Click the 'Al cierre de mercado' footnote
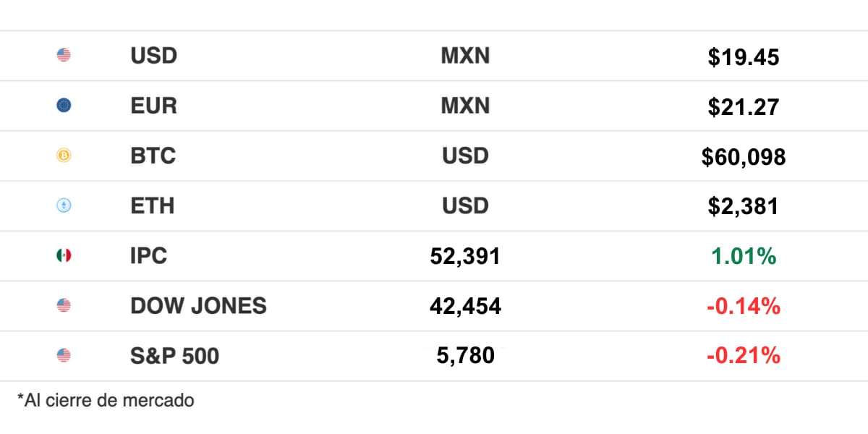 pos(106,399)
